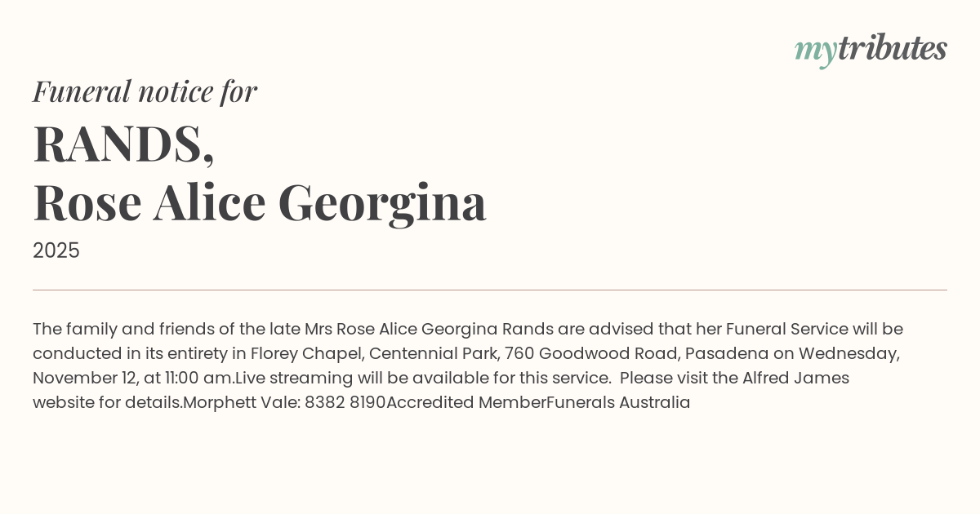Click the phone number 8382 8190

click(x=345, y=402)
